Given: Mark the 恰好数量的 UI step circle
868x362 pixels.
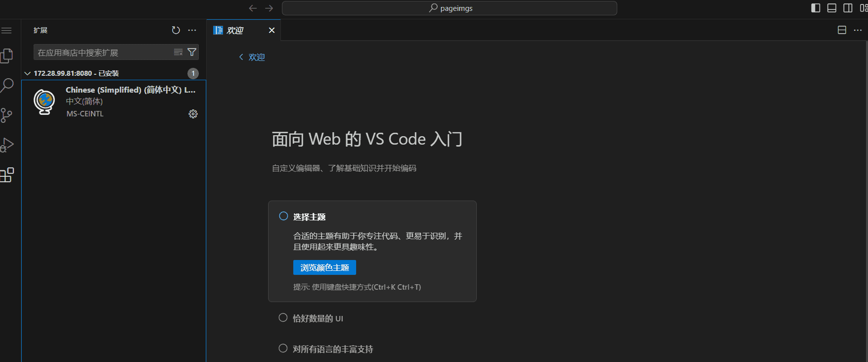Looking at the screenshot, I should (283, 317).
